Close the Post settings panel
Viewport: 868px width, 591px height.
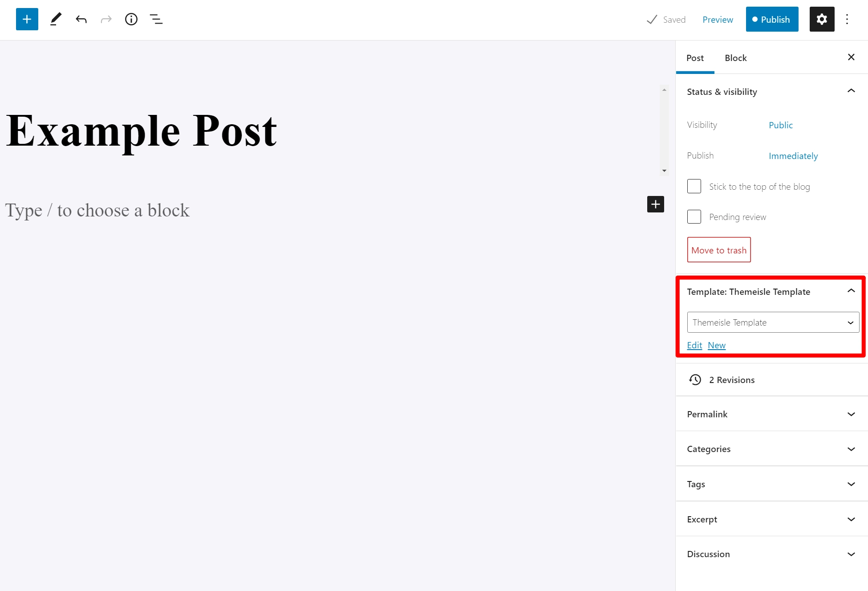852,57
